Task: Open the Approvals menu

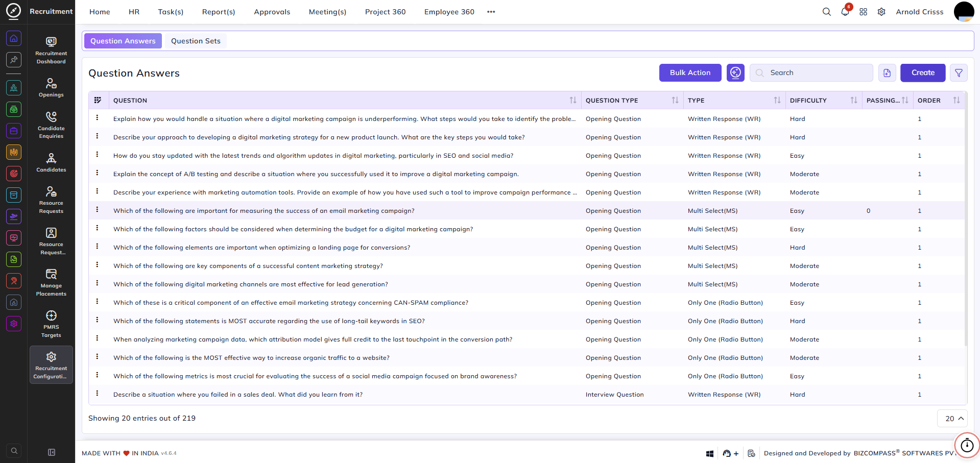Action: 272,12
